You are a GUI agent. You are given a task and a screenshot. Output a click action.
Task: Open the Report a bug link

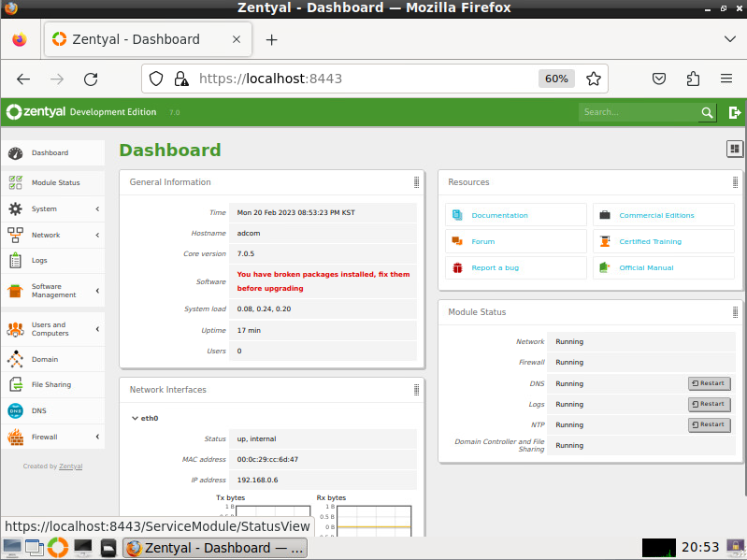point(495,267)
